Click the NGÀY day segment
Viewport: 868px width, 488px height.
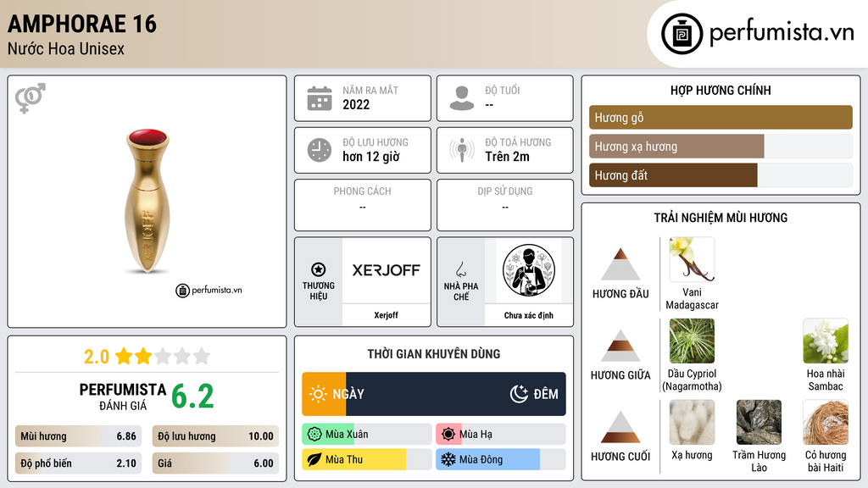pyautogui.click(x=325, y=394)
